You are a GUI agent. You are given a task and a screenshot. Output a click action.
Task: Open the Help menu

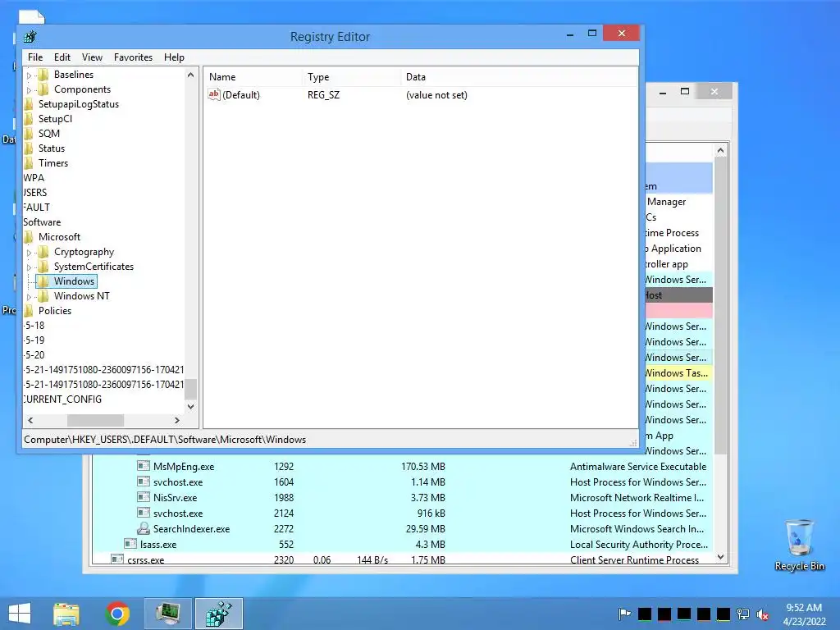(x=174, y=57)
